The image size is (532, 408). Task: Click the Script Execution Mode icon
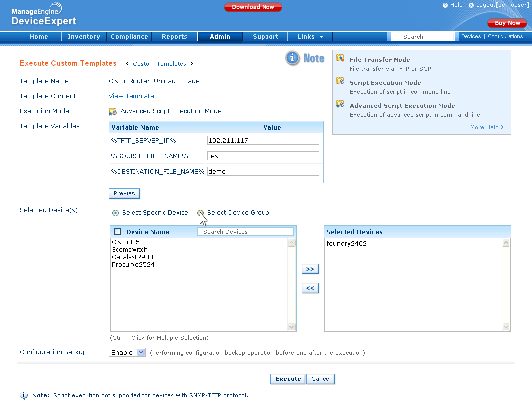[340, 81]
